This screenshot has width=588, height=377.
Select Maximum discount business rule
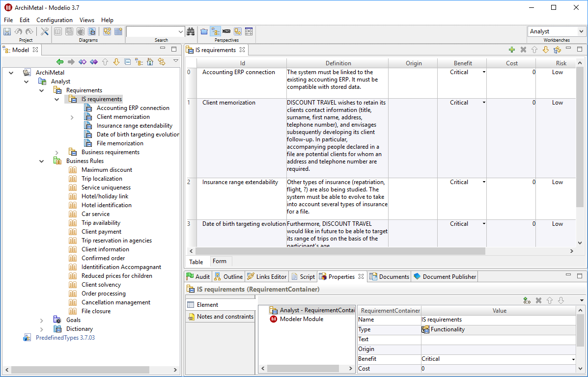(x=107, y=170)
